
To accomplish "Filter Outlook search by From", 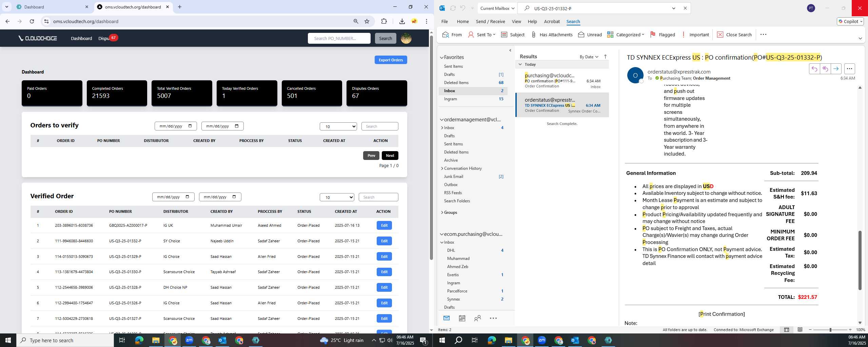I will pyautogui.click(x=452, y=35).
